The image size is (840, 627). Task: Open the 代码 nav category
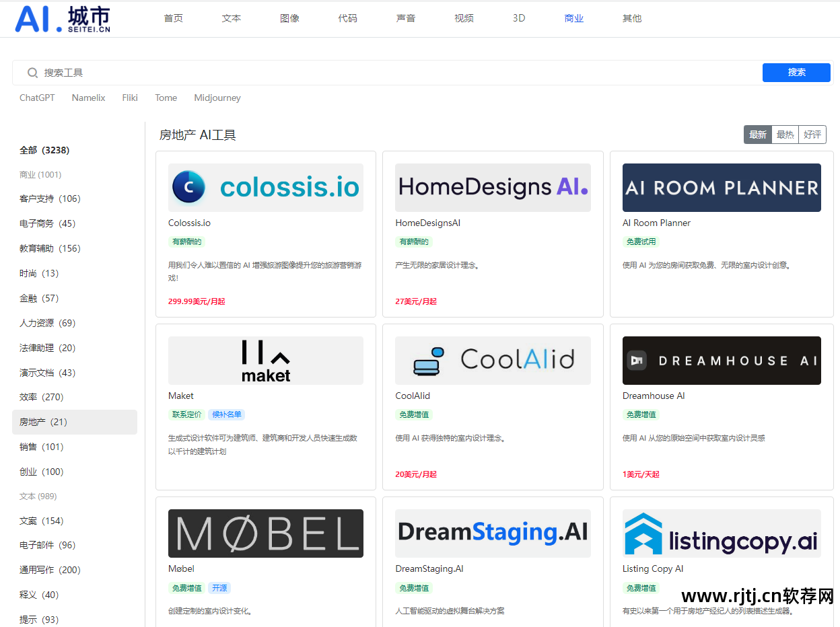[347, 18]
